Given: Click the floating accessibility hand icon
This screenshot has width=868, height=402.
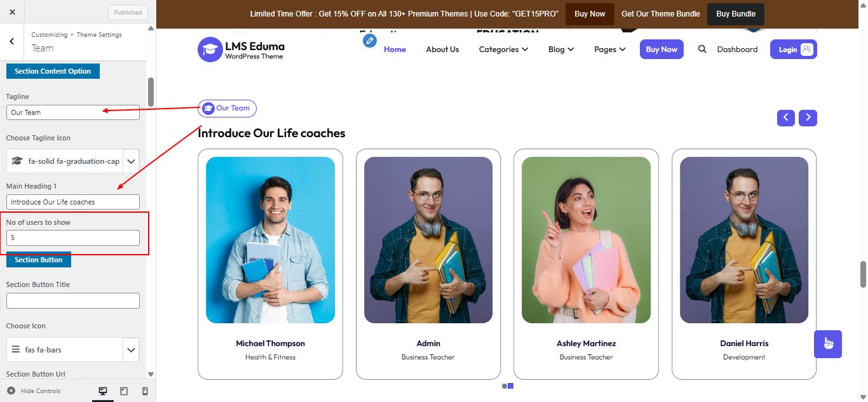Looking at the screenshot, I should point(827,344).
